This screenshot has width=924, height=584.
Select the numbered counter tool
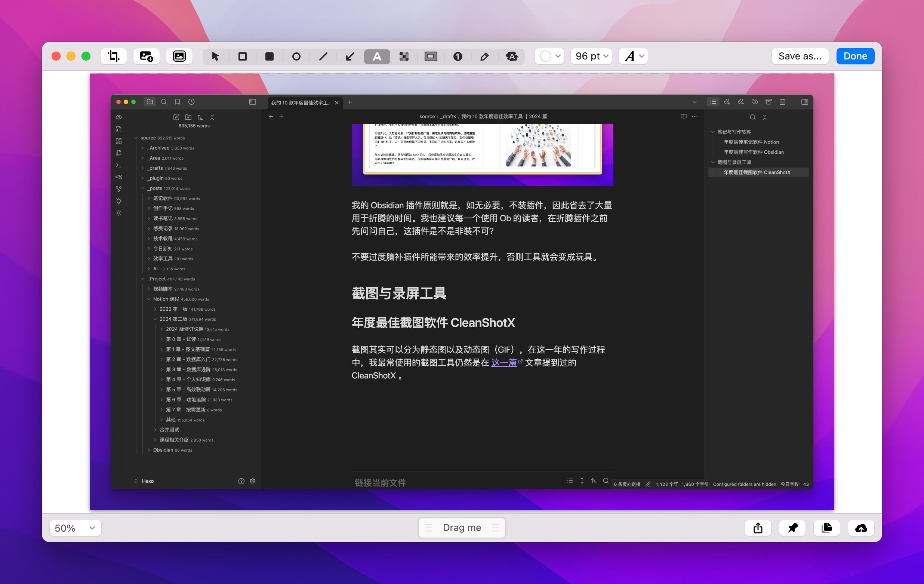click(x=458, y=56)
